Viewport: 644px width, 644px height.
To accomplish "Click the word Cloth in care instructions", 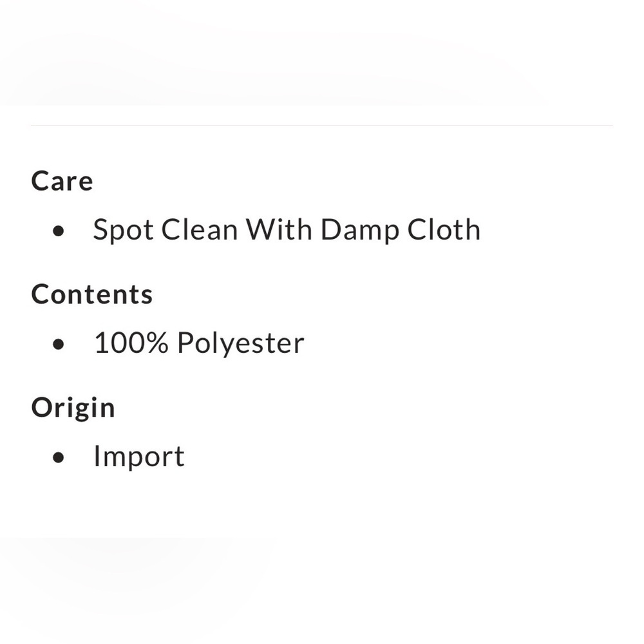I will [x=444, y=229].
